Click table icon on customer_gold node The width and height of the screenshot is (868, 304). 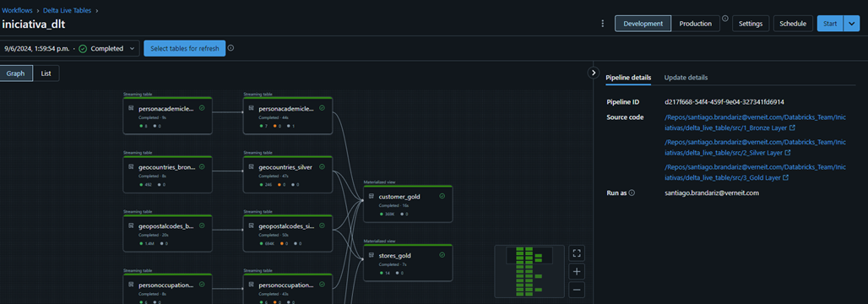click(372, 197)
